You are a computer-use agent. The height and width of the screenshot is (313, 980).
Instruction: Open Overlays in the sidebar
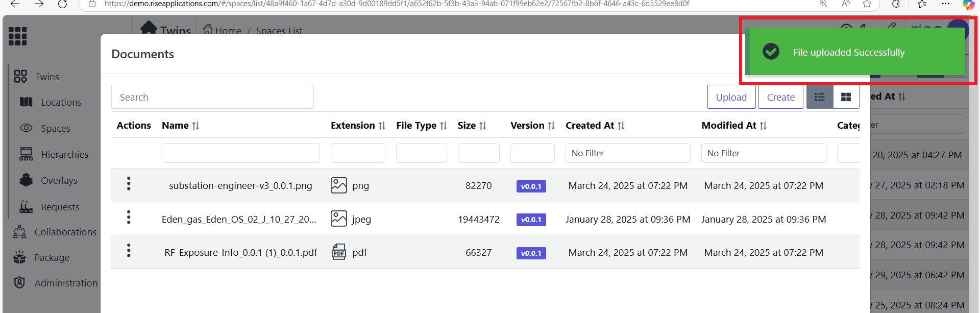pos(59,180)
